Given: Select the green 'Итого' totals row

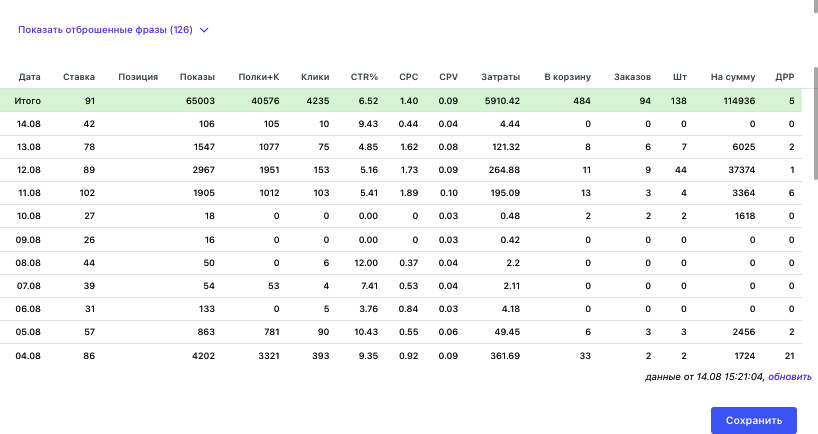Looking at the screenshot, I should pos(401,101).
